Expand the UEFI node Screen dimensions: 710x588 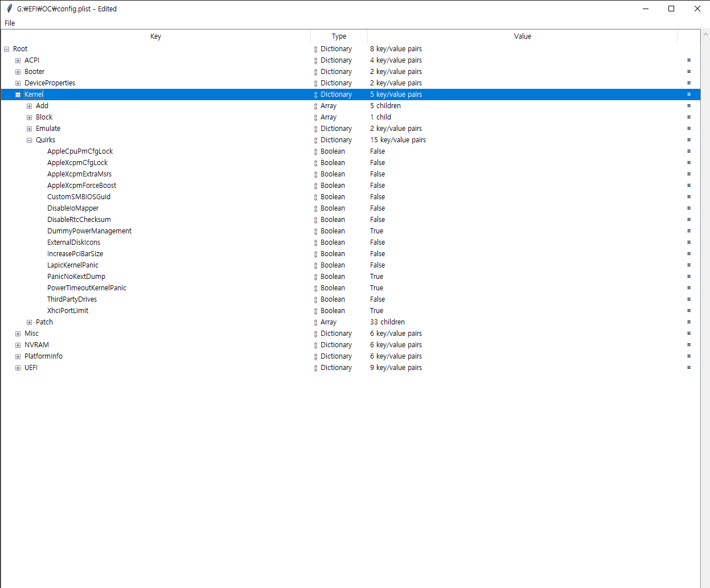18,368
